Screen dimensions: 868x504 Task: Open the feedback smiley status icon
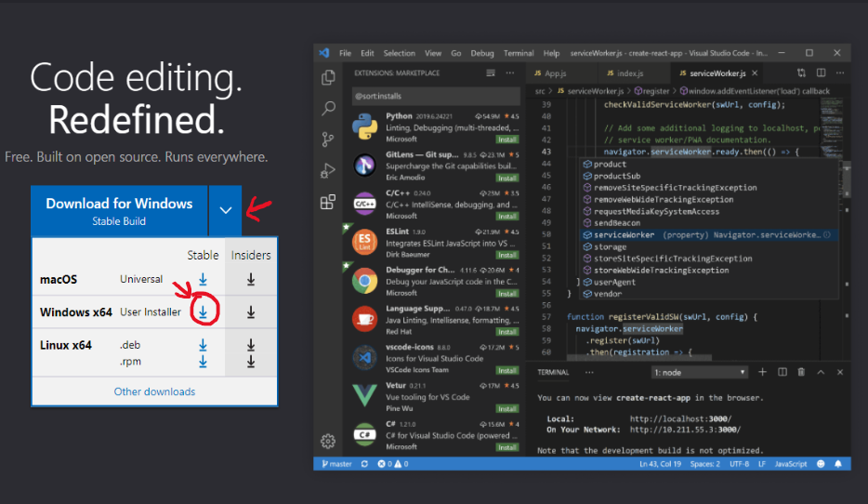[x=821, y=464]
